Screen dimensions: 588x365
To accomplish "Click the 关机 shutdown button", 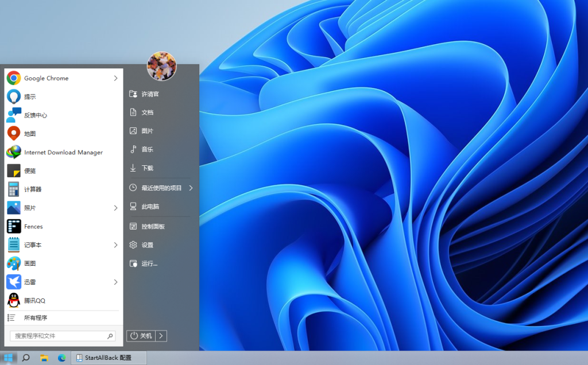I will point(141,336).
